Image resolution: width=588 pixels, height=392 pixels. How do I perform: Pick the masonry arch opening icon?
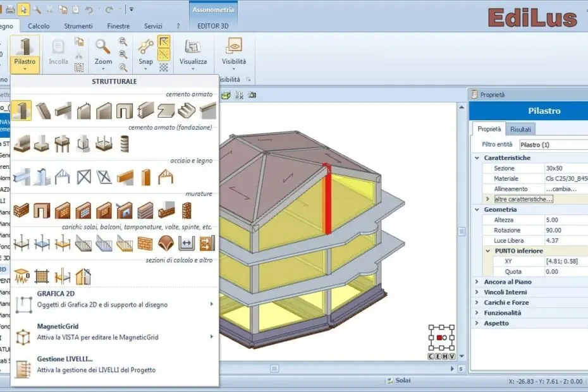coord(42,210)
